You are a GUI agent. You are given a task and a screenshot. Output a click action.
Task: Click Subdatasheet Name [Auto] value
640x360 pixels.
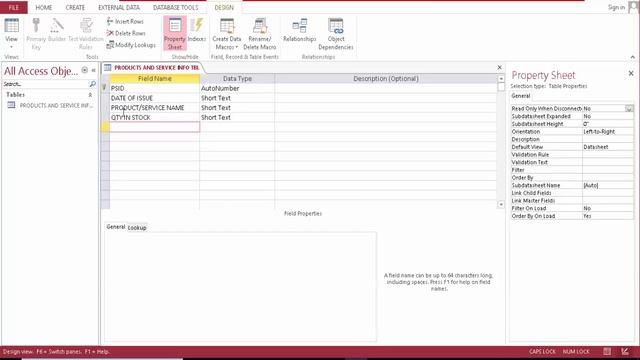tap(608, 185)
